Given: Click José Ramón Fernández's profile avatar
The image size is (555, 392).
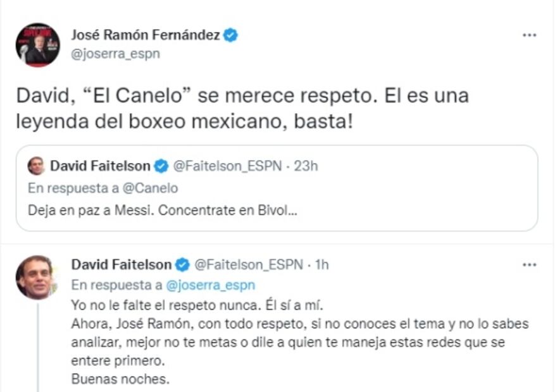Looking at the screenshot, I should pos(37,44).
